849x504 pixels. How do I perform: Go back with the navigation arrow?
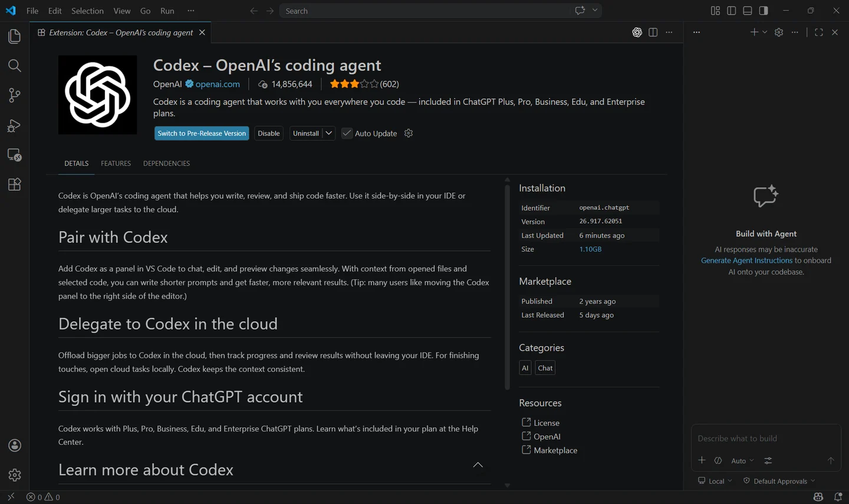(x=254, y=11)
